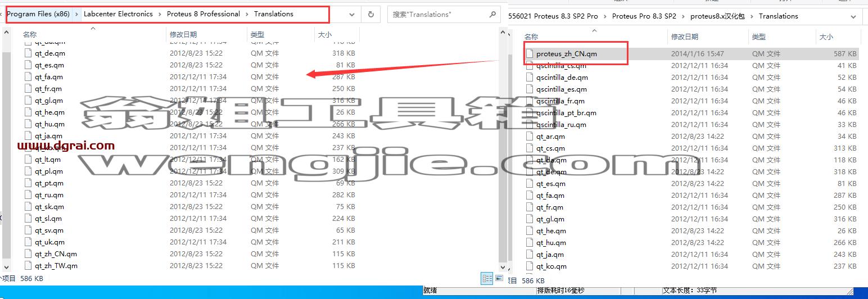The image size is (868, 299).
Task: Select qscintilla_ru.qm file icon
Action: [530, 125]
